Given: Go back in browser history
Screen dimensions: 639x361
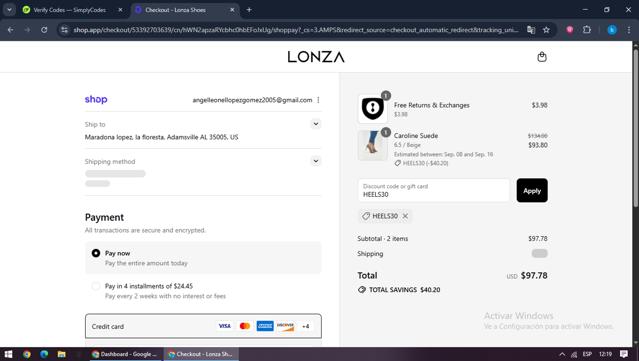Looking at the screenshot, I should click(11, 30).
